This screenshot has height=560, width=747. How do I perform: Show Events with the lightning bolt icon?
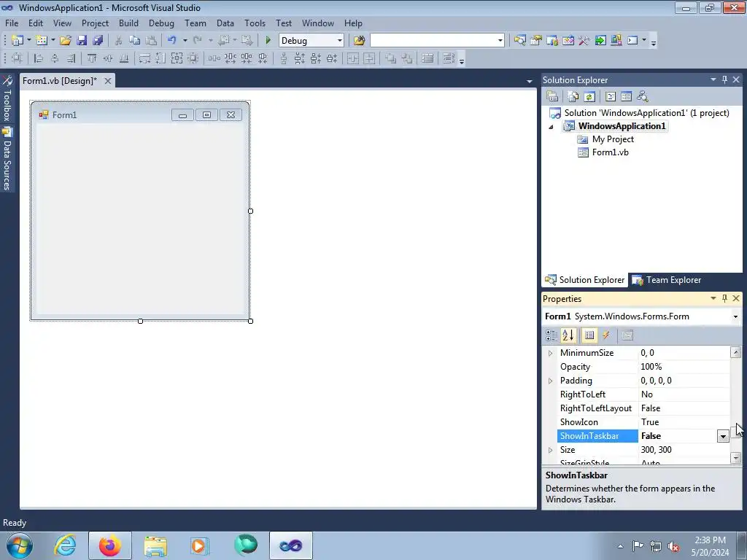(x=606, y=335)
